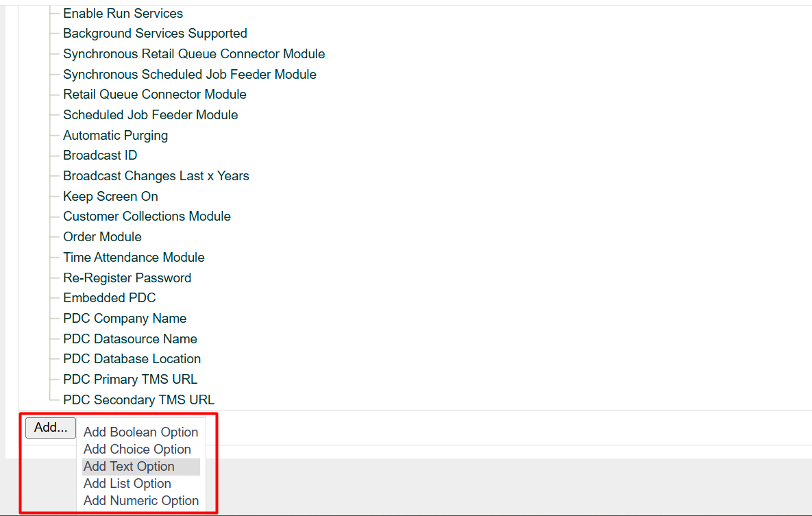Image resolution: width=812 pixels, height=516 pixels.
Task: Select the Keep Screen On setting
Action: [x=110, y=196]
